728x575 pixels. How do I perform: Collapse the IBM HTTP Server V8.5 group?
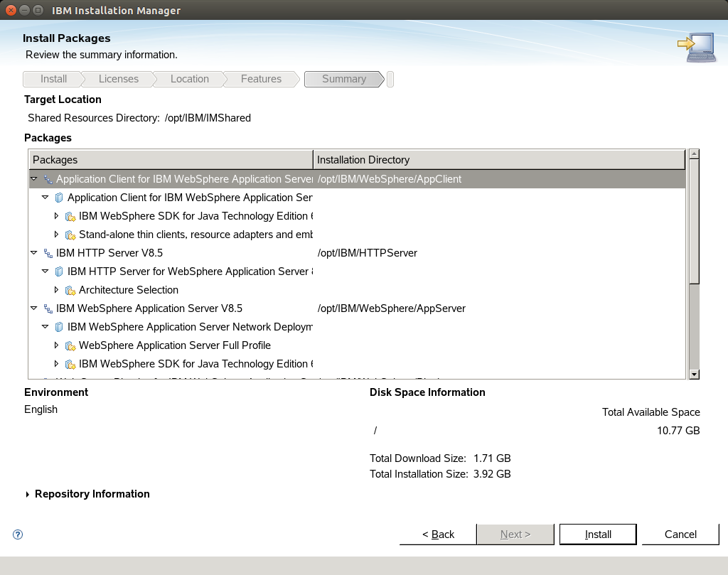point(34,252)
